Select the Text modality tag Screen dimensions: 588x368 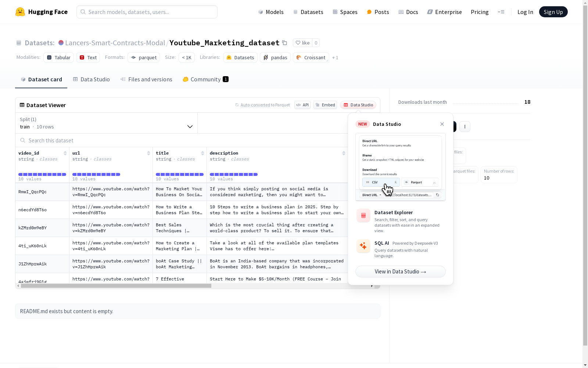point(88,57)
